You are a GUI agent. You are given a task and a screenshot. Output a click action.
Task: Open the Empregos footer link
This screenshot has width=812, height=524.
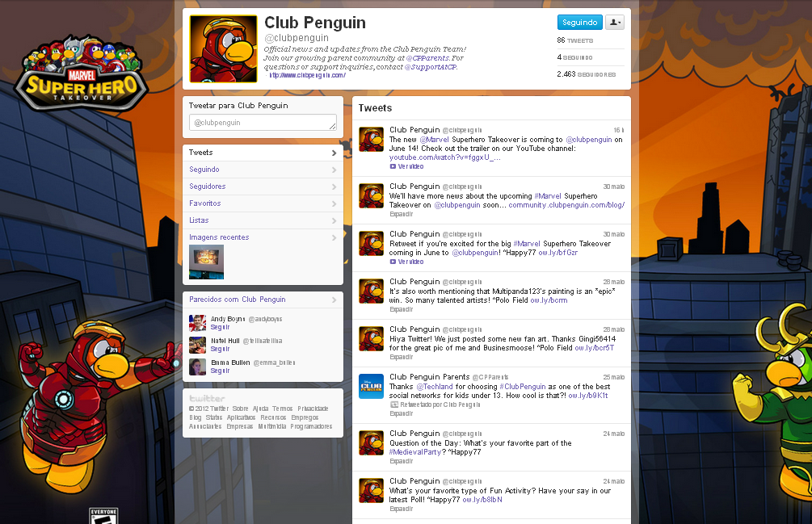[x=305, y=417]
